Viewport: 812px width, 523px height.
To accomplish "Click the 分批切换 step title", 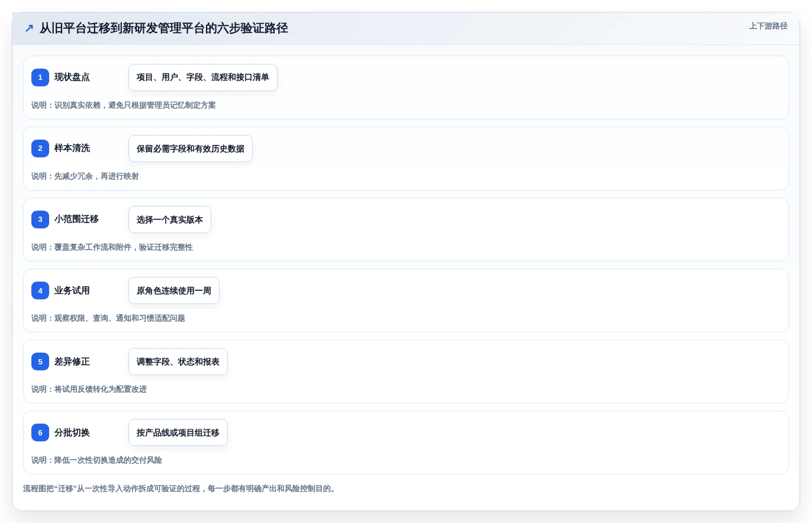I will [72, 432].
